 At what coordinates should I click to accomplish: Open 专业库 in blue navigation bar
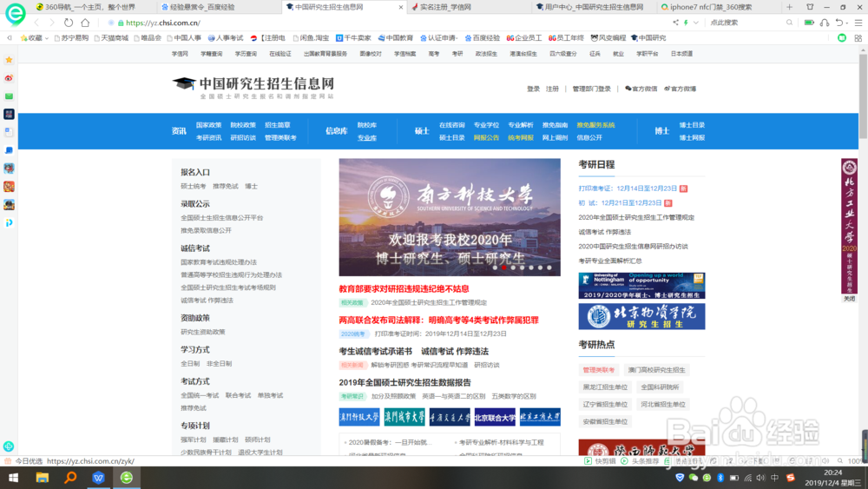367,138
